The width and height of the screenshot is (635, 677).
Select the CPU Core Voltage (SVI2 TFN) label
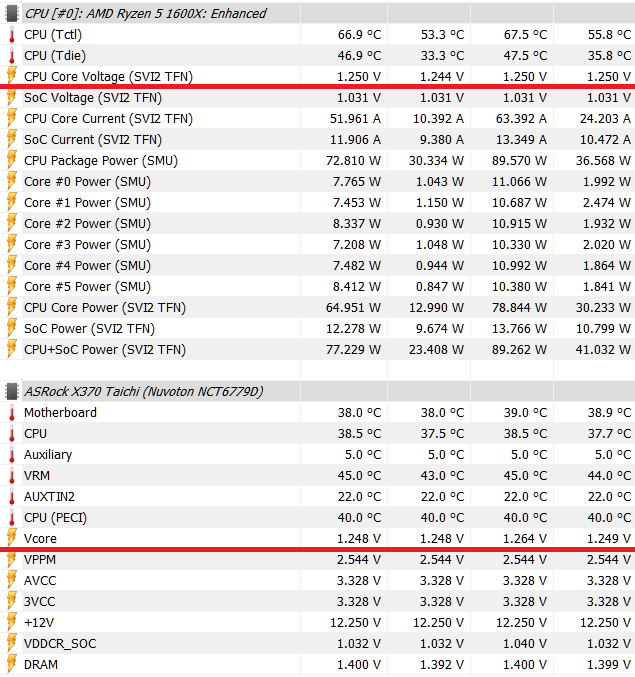click(108, 76)
